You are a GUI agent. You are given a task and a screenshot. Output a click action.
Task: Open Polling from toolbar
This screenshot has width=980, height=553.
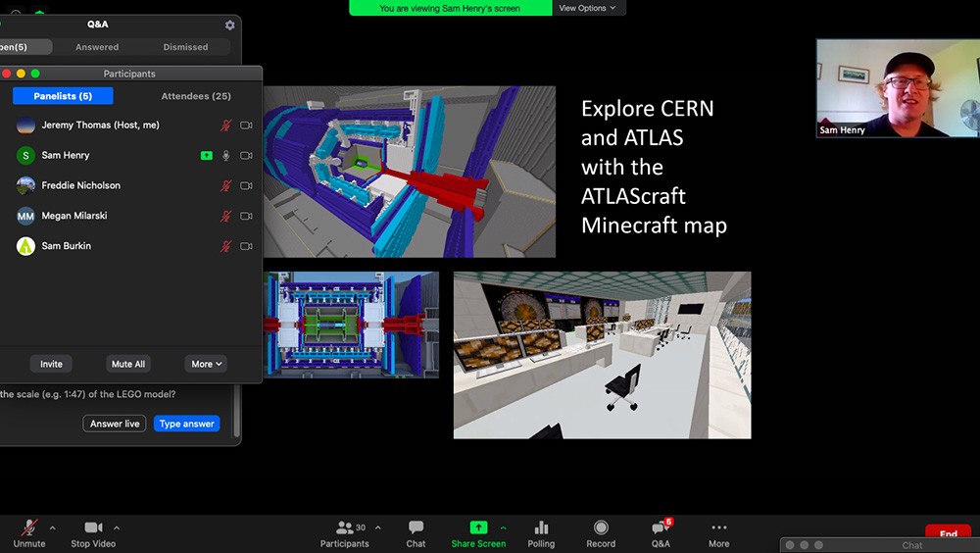pyautogui.click(x=541, y=534)
